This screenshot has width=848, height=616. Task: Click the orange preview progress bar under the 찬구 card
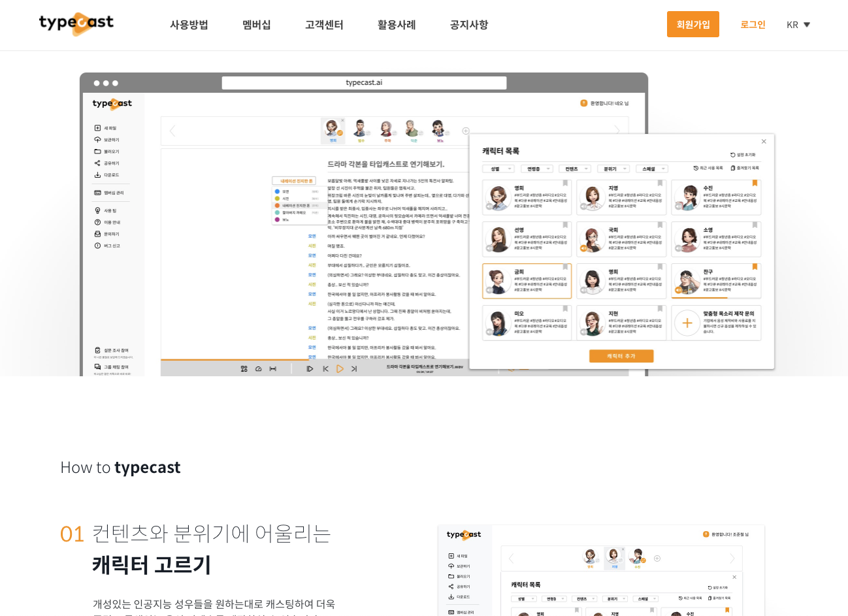point(699,298)
